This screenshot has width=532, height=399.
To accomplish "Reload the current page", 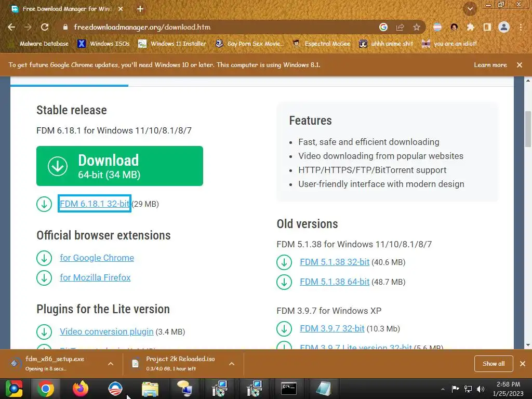I will (x=45, y=27).
